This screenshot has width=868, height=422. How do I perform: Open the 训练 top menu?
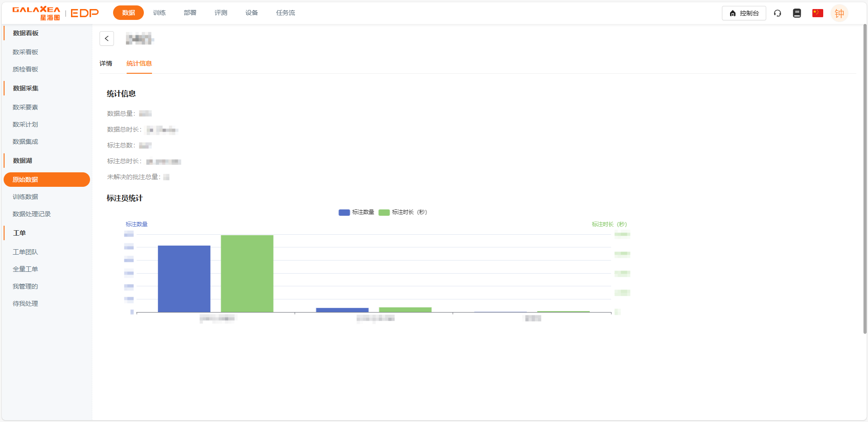(x=159, y=13)
